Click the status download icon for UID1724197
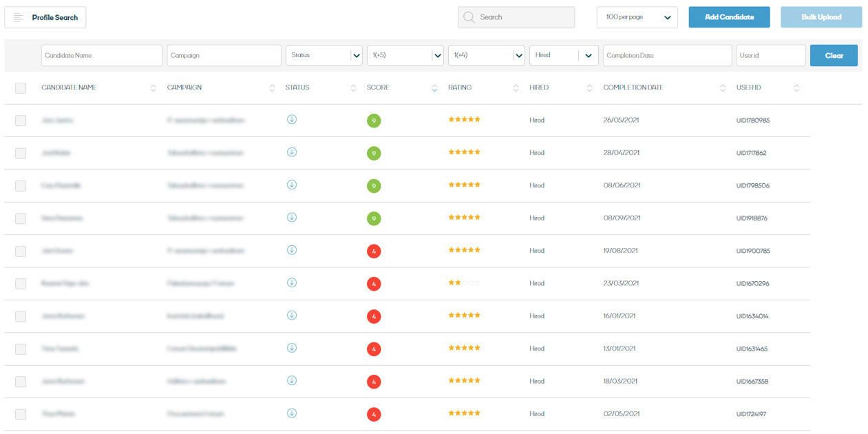868x434 pixels. pyautogui.click(x=292, y=413)
